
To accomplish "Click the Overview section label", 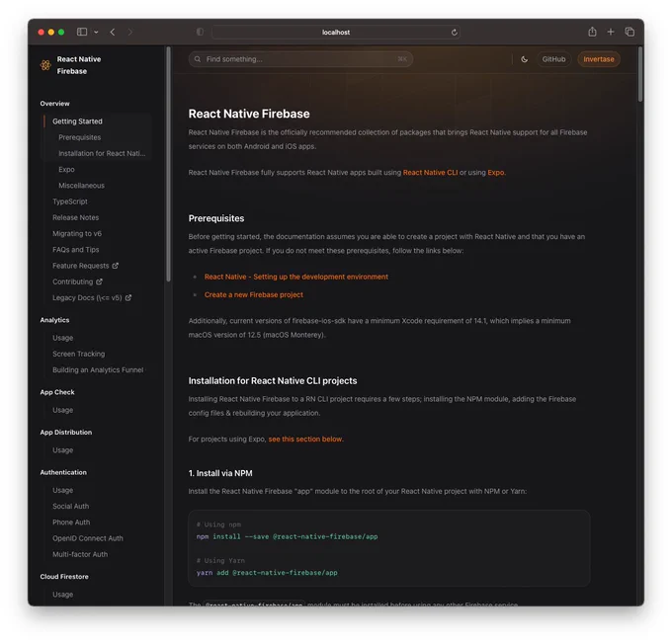I will click(x=55, y=104).
